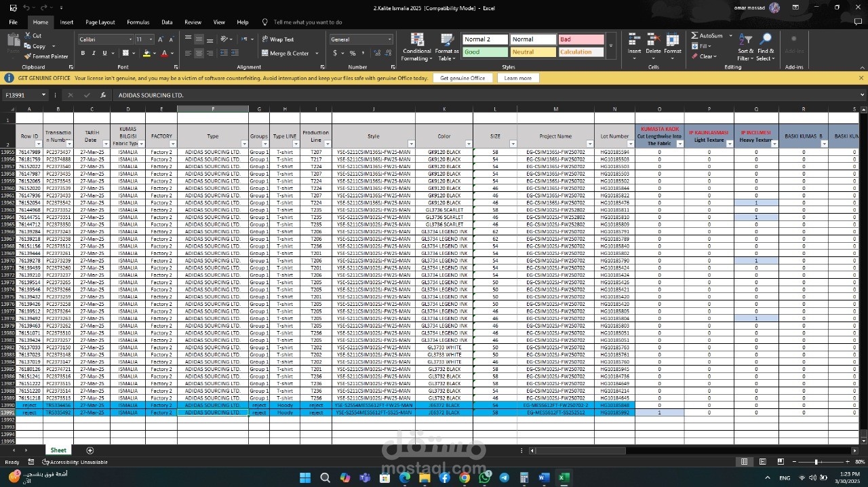Apply Underline formatting
Image resolution: width=868 pixels, height=487 pixels.
[x=104, y=53]
